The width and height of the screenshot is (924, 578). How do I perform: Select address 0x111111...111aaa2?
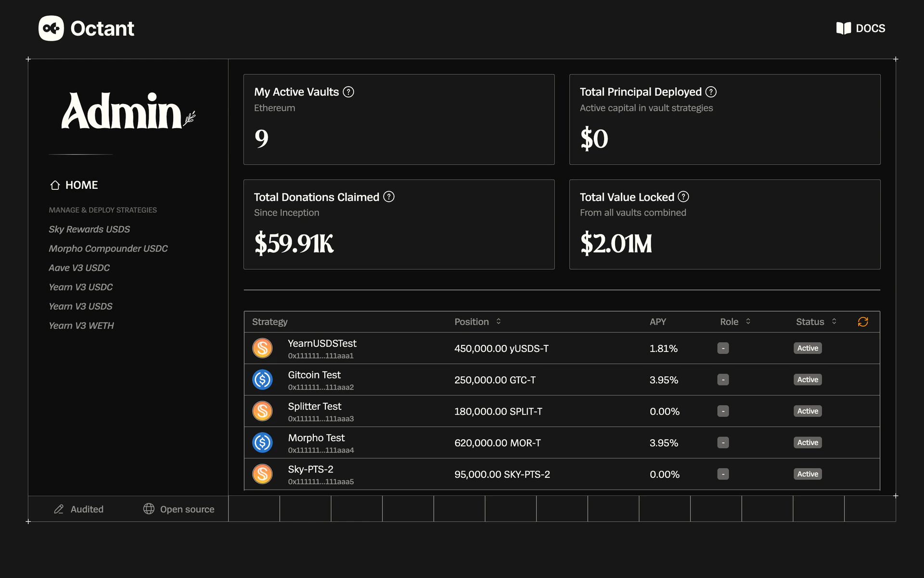coord(321,387)
